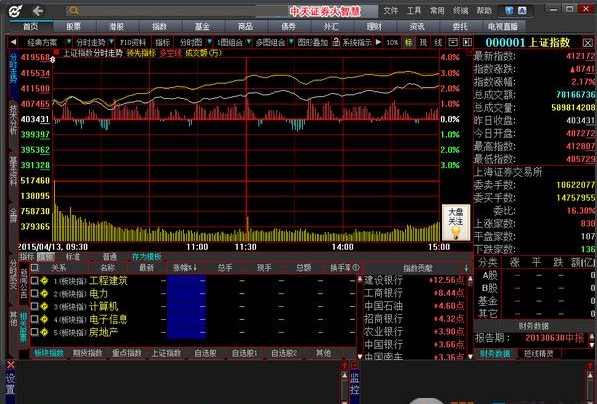Select the 重点指数 bottom tab
The height and width of the screenshot is (404, 597).
click(x=127, y=353)
